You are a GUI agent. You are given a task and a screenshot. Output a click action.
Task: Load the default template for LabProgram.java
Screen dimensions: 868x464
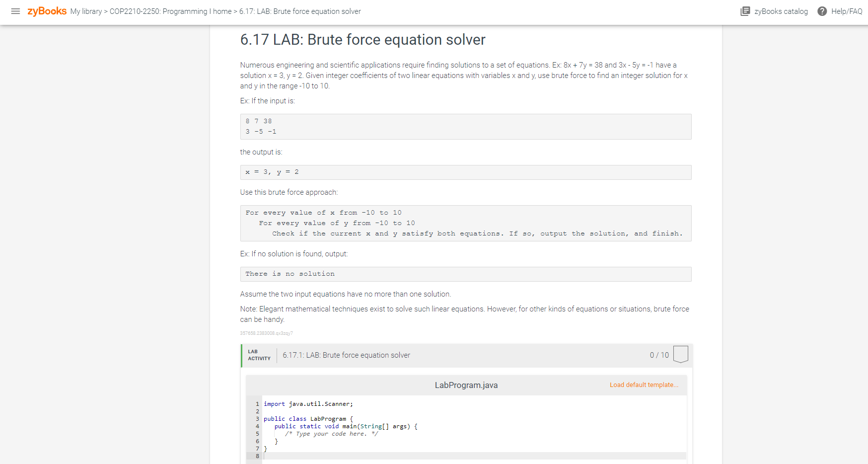[644, 385]
